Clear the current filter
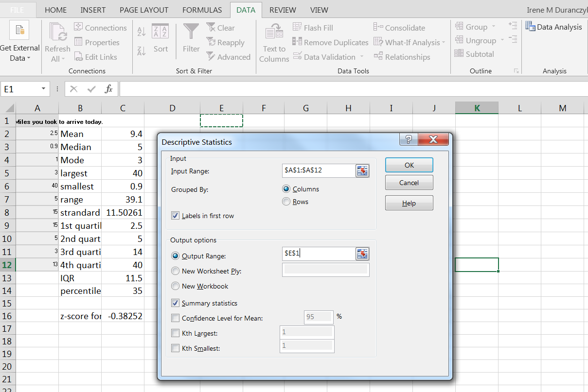 point(220,28)
